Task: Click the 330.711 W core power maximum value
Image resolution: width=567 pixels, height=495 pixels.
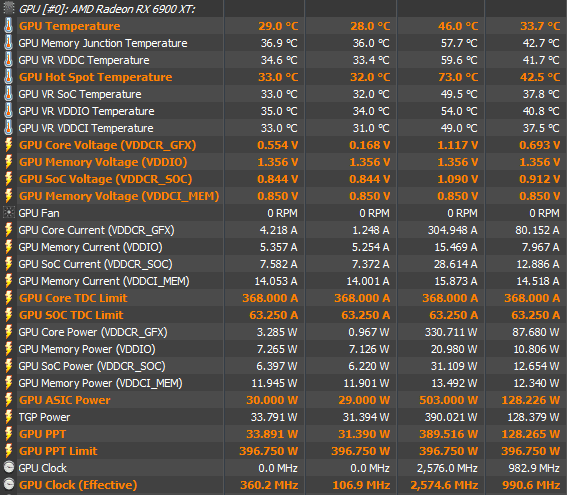Action: point(451,332)
